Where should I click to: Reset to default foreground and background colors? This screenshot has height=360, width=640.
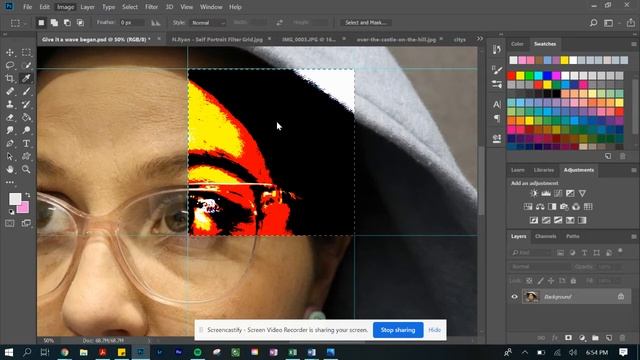click(x=11, y=212)
